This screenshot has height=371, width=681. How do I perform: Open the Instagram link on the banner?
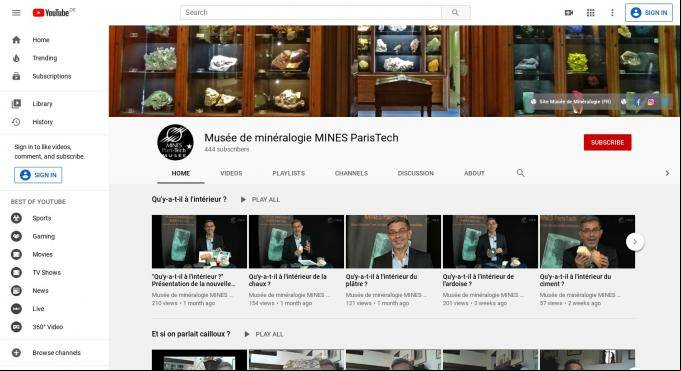[x=651, y=102]
